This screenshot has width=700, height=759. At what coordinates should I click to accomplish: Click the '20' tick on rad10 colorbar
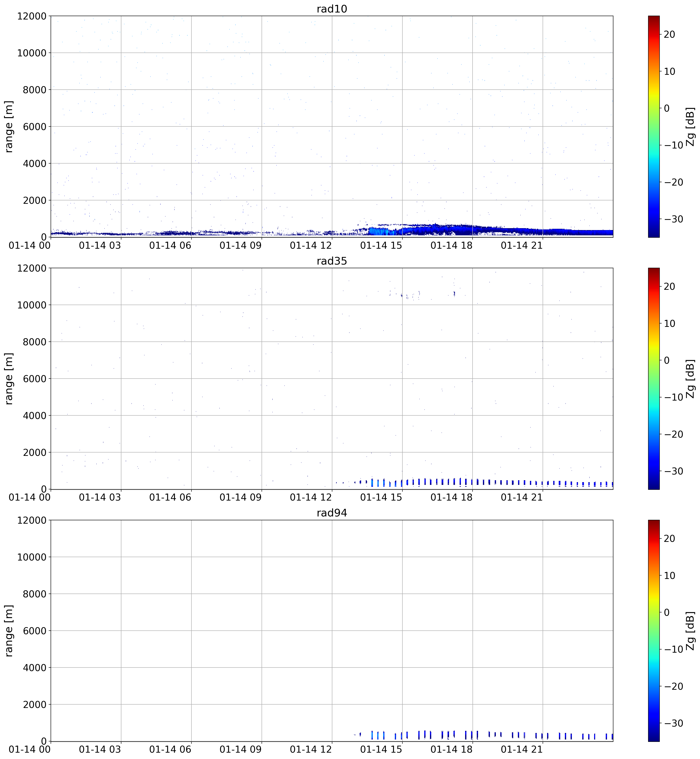coord(669,35)
